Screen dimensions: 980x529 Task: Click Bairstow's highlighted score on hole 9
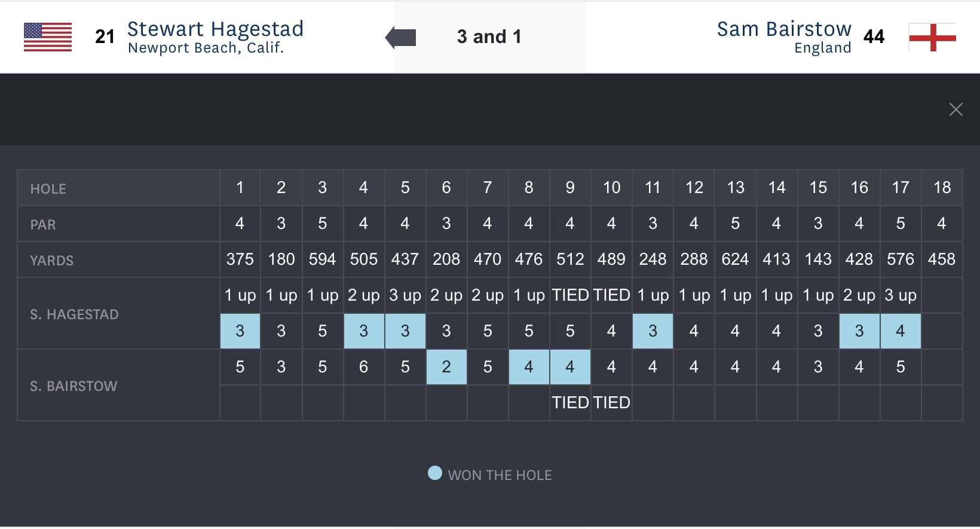(x=570, y=367)
